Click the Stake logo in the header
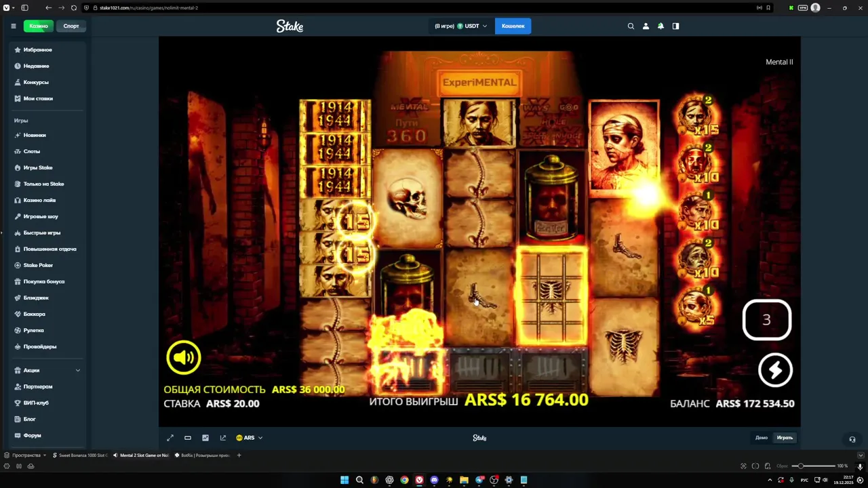Viewport: 868px width, 488px height. click(x=290, y=26)
